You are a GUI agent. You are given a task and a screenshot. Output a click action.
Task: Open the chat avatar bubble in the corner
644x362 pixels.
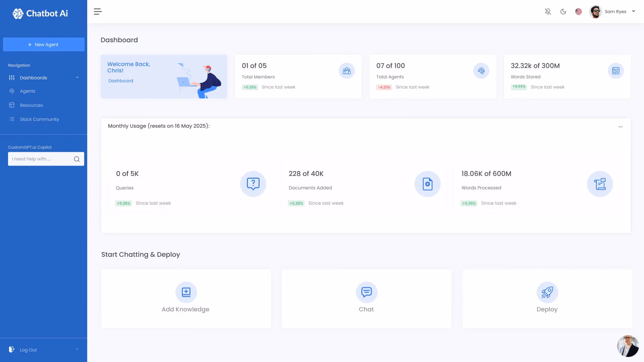[628, 346]
